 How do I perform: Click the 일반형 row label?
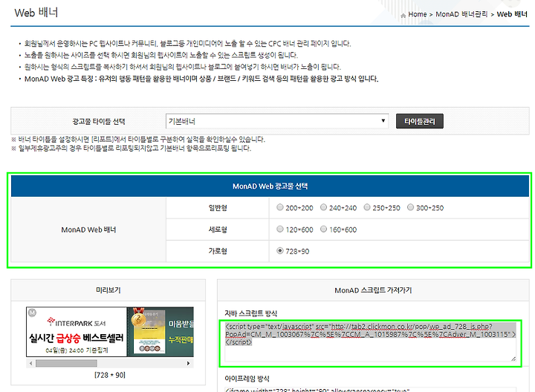(218, 208)
